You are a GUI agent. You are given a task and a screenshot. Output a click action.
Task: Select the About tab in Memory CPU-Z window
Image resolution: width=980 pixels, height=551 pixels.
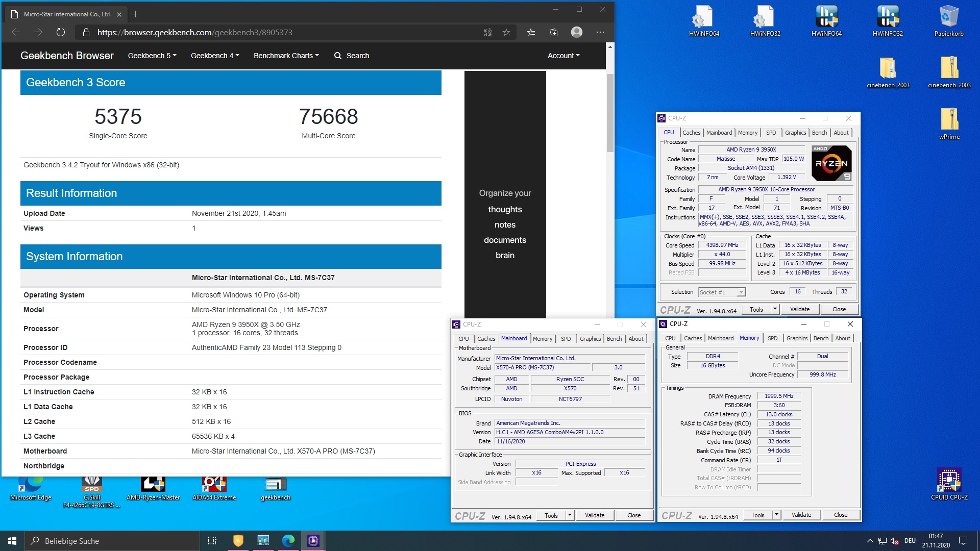(843, 338)
